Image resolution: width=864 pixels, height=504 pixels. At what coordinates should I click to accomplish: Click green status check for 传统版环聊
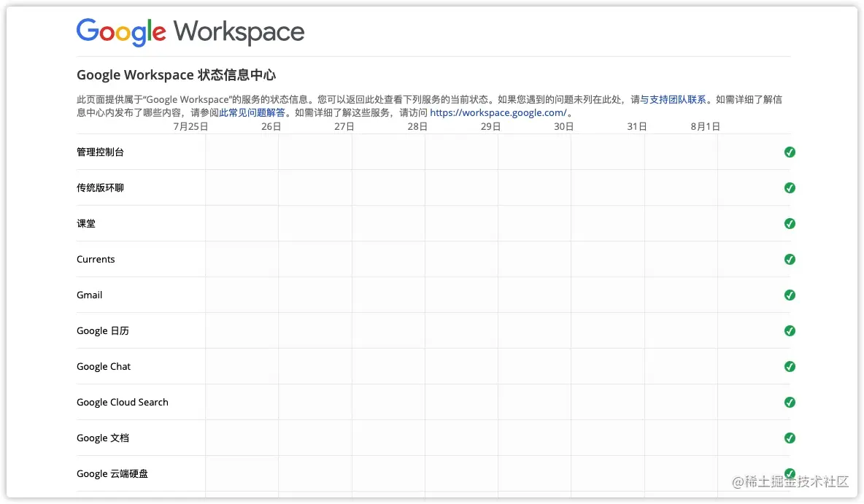tap(790, 188)
